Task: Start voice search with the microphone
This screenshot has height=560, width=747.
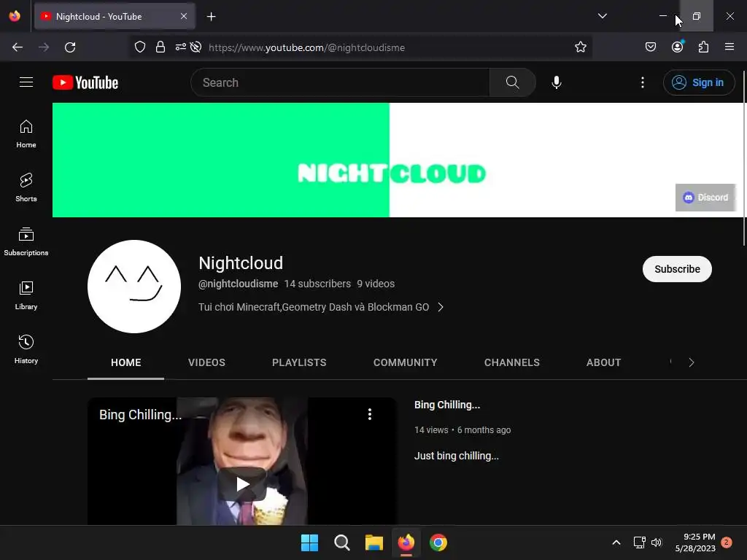Action: click(x=556, y=82)
